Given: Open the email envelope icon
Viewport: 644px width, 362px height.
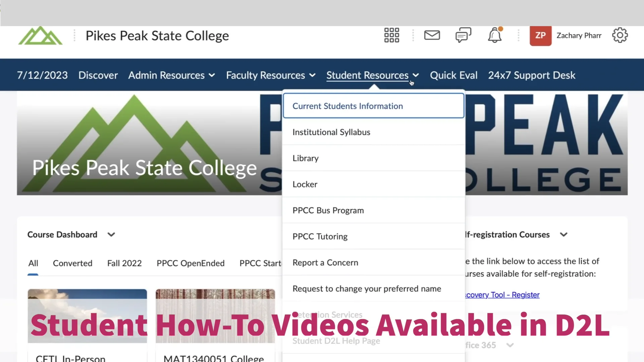Looking at the screenshot, I should (432, 35).
